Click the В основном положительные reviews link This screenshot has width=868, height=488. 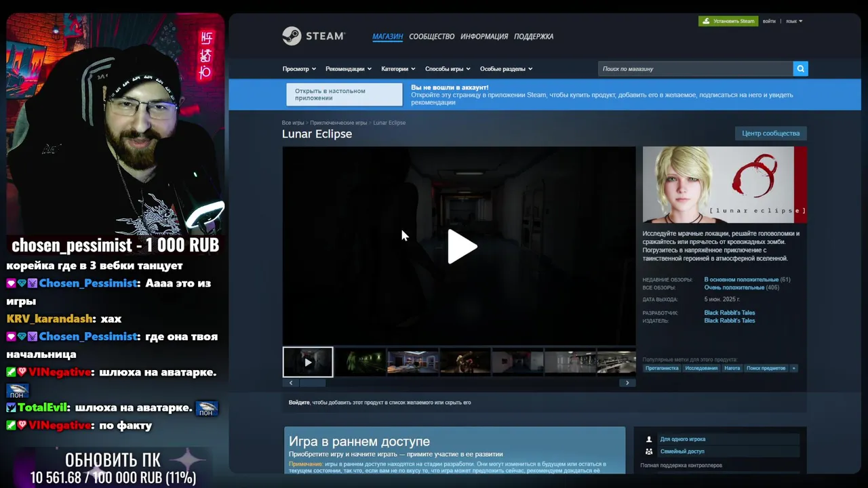coord(741,279)
